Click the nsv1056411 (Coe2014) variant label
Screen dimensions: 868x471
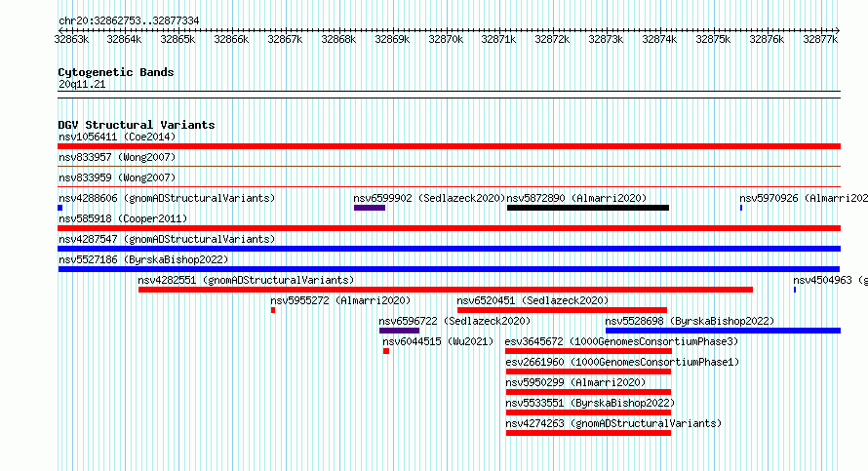(x=117, y=137)
